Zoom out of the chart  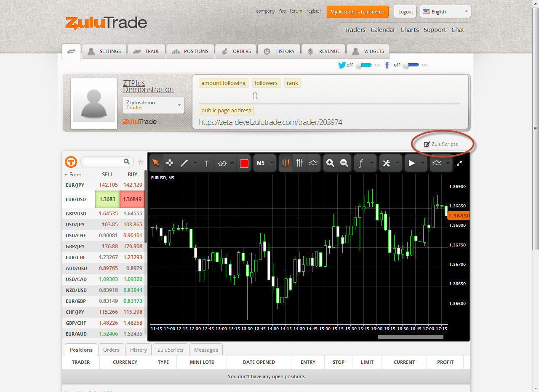coord(344,163)
